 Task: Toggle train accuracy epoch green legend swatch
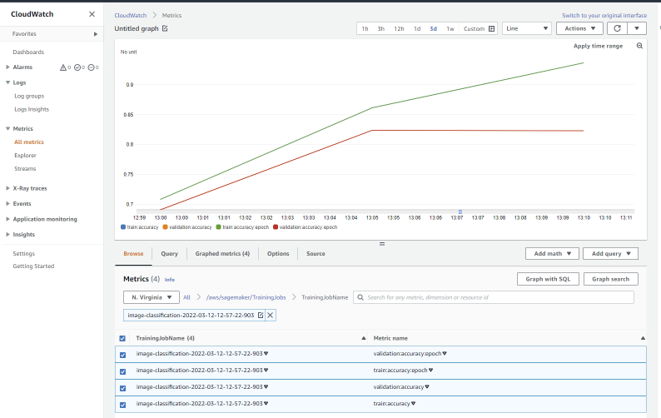218,227
